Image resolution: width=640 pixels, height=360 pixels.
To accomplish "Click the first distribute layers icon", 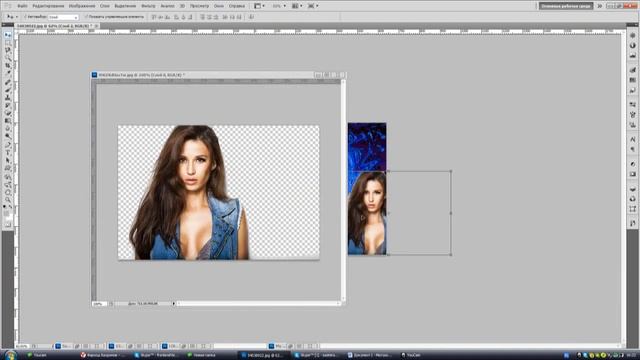I will tap(202, 17).
